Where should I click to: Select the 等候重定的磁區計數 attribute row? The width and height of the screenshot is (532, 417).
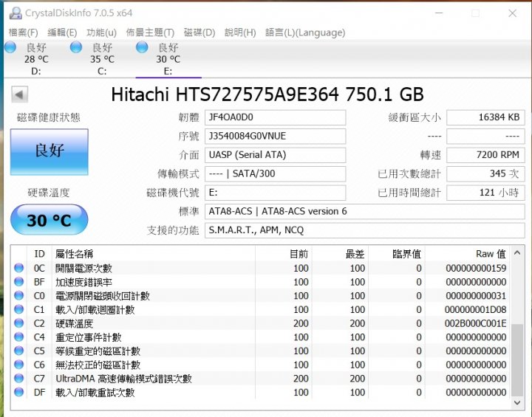tap(261, 351)
